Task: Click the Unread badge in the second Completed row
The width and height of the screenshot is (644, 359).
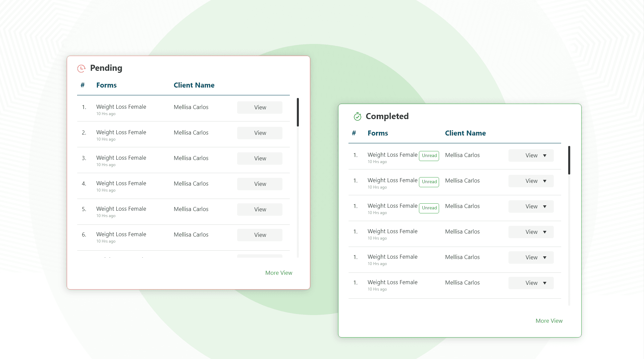Action: [x=429, y=182]
